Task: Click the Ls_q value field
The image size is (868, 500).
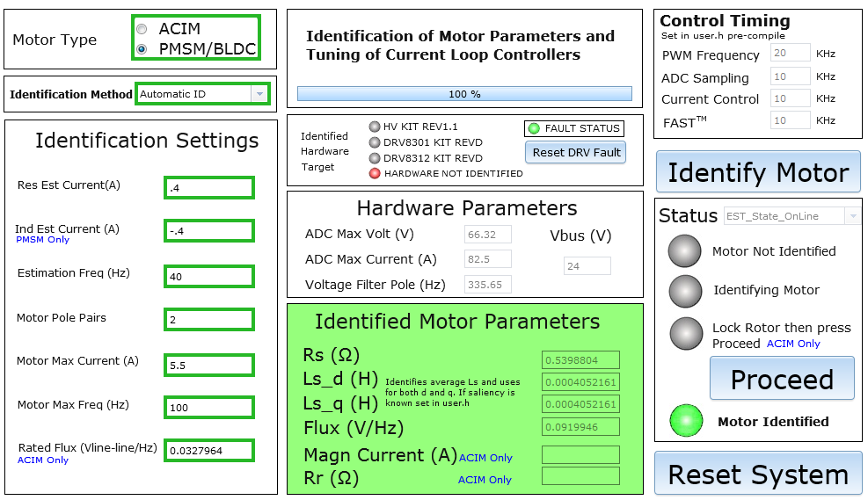Action: coord(580,403)
